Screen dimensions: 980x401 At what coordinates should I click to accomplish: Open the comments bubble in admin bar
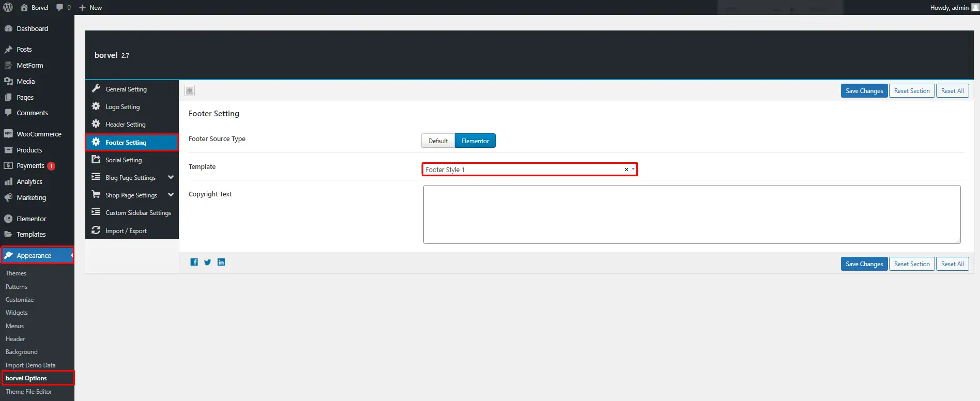63,7
